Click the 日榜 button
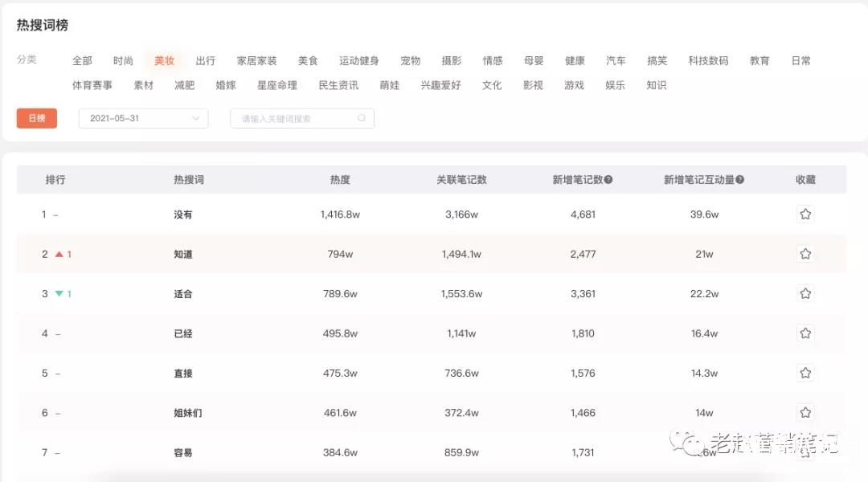The image size is (868, 482). 37,117
